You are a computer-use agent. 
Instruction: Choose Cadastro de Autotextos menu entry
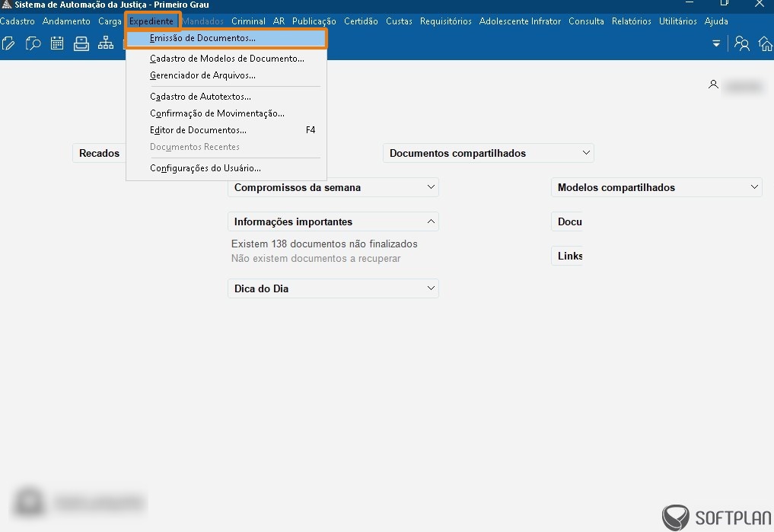click(x=227, y=96)
